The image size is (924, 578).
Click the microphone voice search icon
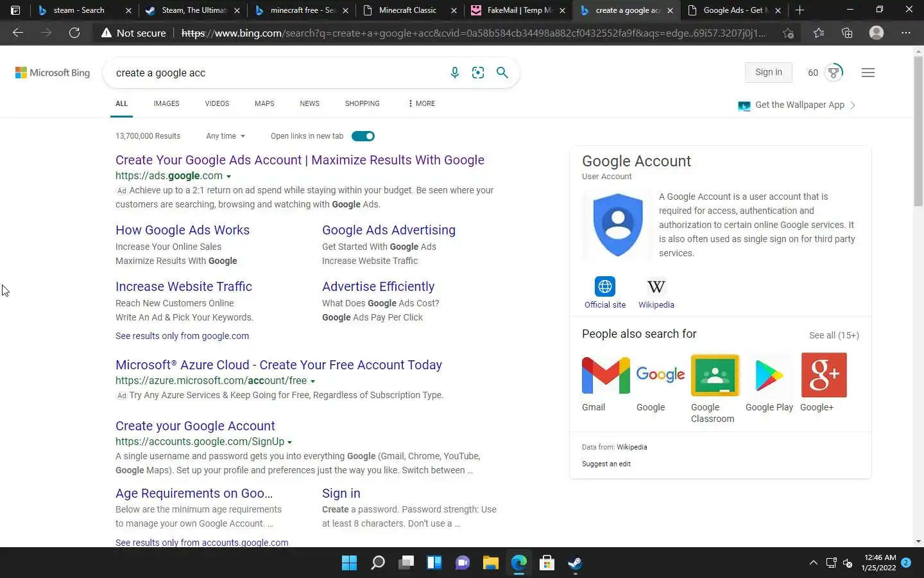coord(454,73)
